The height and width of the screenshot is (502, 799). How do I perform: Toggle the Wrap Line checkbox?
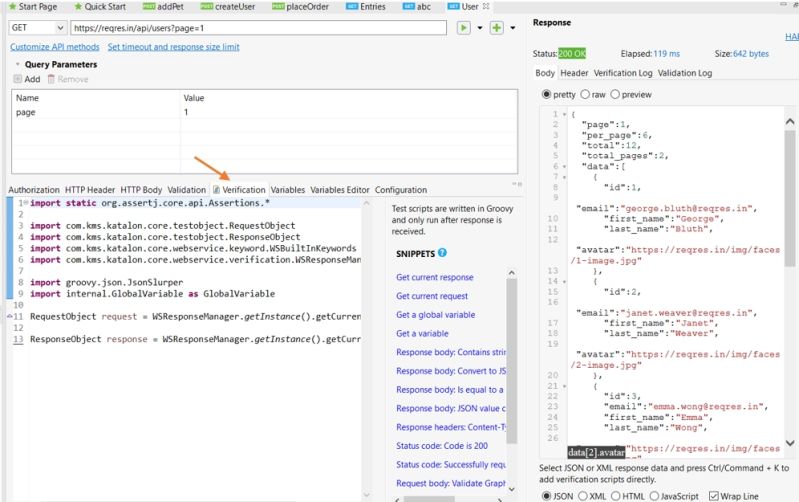click(713, 496)
